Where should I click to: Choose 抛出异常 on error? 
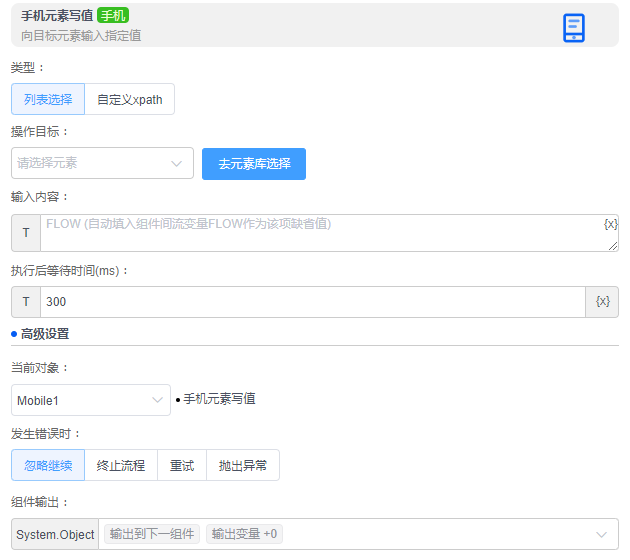[x=243, y=465]
